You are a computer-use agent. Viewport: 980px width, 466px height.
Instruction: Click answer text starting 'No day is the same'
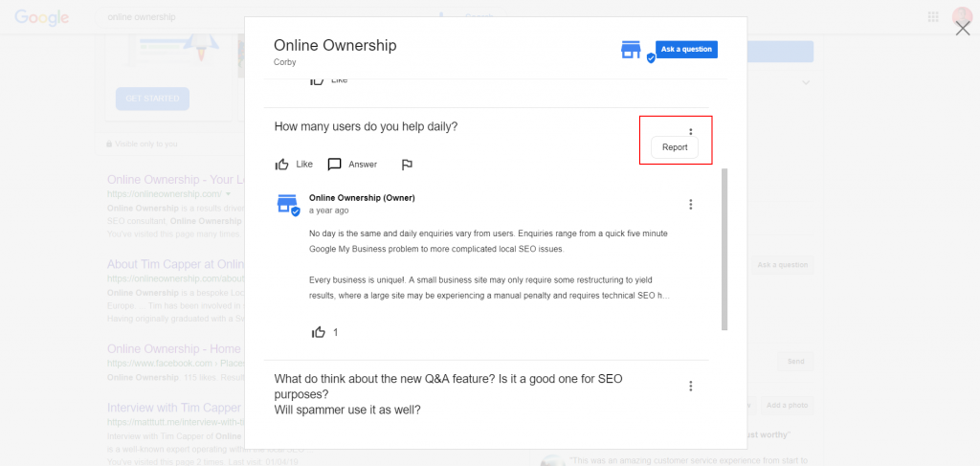(x=489, y=241)
